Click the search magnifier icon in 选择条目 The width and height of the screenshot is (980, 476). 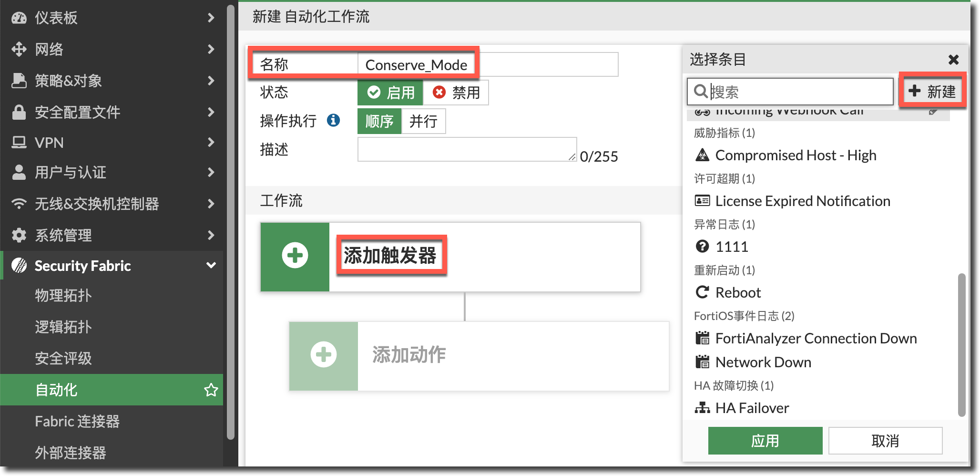click(x=700, y=91)
